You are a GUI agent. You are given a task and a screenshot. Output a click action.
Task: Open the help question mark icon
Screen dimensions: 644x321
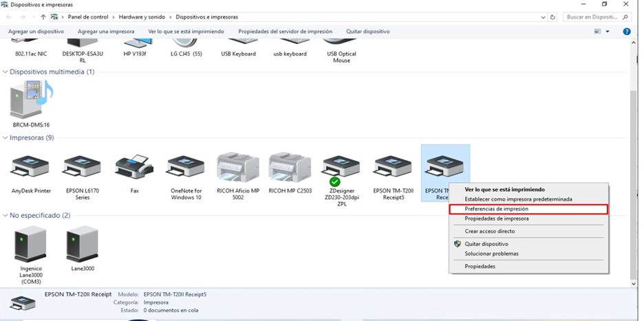(x=627, y=32)
